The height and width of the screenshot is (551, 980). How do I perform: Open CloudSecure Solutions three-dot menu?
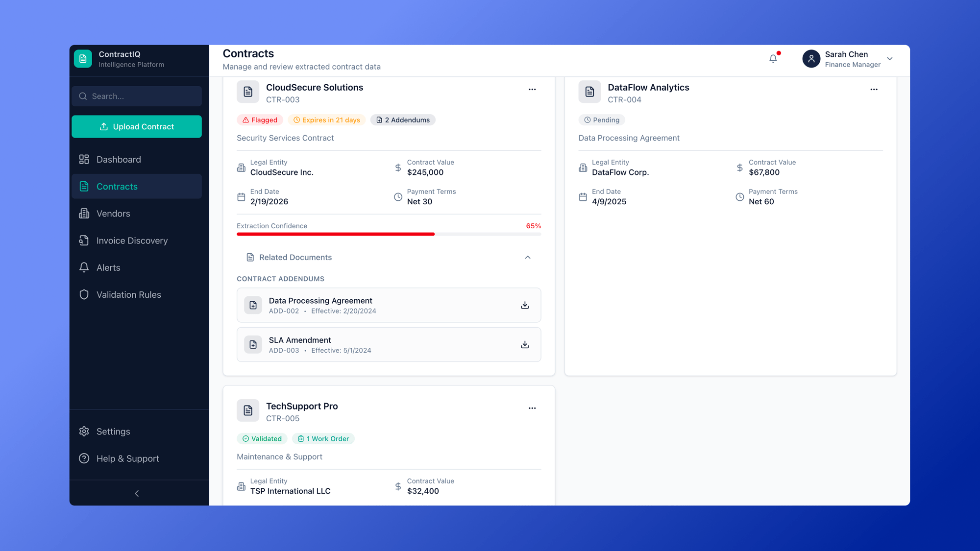point(532,90)
